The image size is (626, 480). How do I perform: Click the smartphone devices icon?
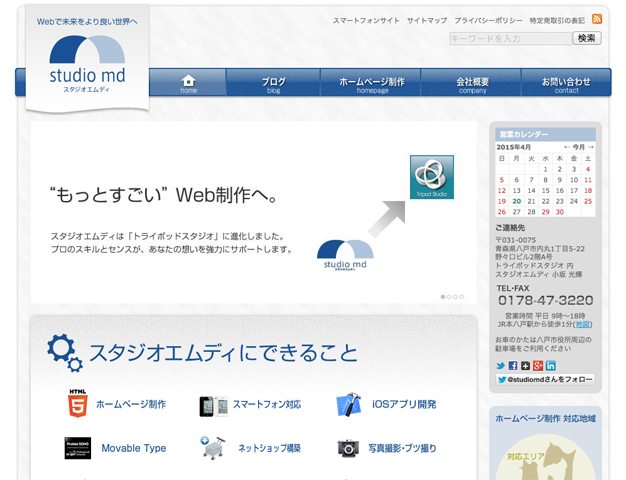[213, 406]
